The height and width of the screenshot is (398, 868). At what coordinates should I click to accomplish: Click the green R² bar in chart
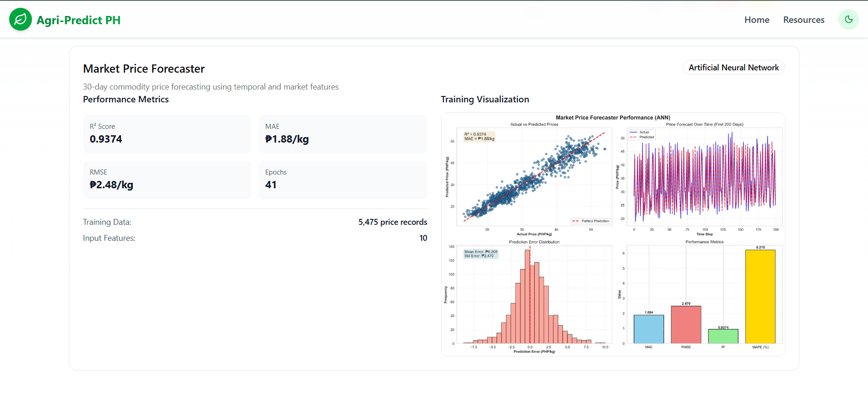point(723,336)
